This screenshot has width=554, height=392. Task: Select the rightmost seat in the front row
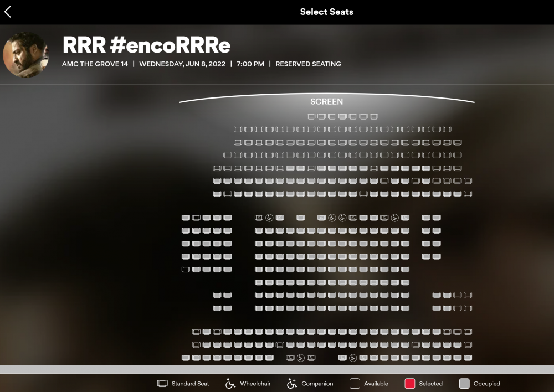374,117
